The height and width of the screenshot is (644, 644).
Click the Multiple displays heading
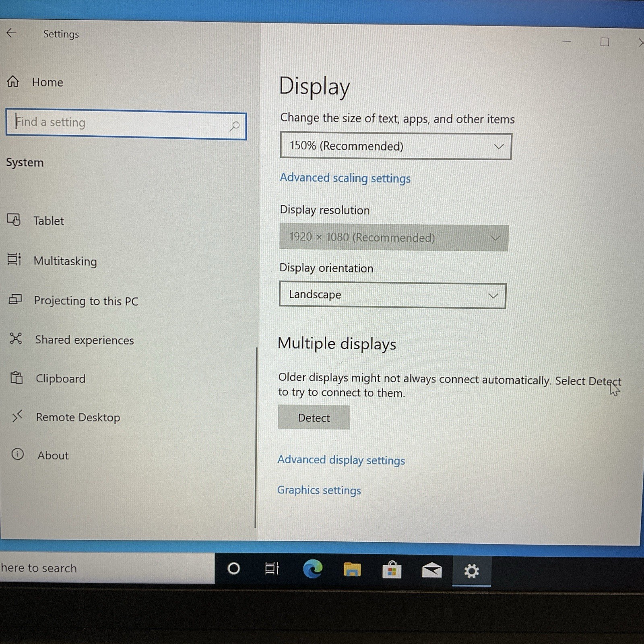(x=337, y=343)
